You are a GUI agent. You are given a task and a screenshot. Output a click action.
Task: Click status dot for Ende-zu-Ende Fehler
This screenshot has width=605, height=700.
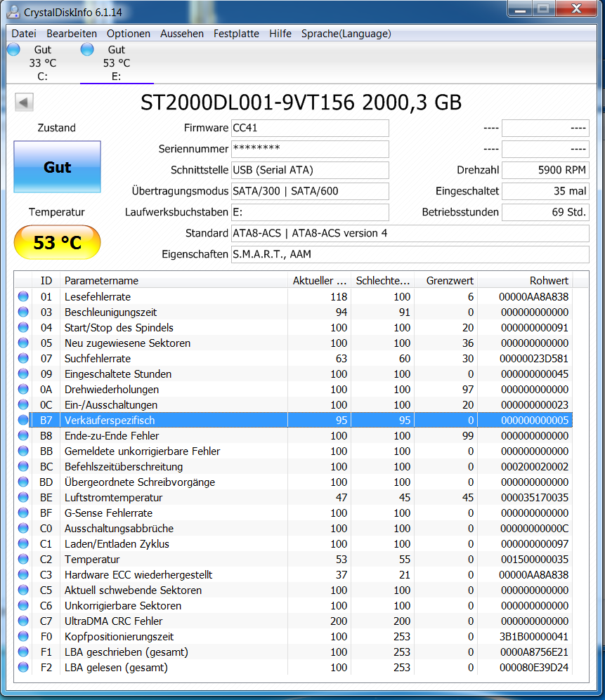pos(23,436)
